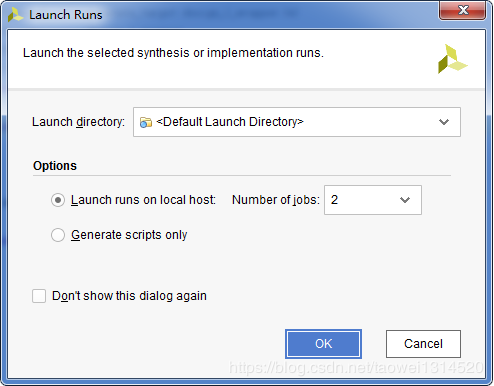The width and height of the screenshot is (494, 386).
Task: Click the Launch directory label
Action: [x=78, y=122]
